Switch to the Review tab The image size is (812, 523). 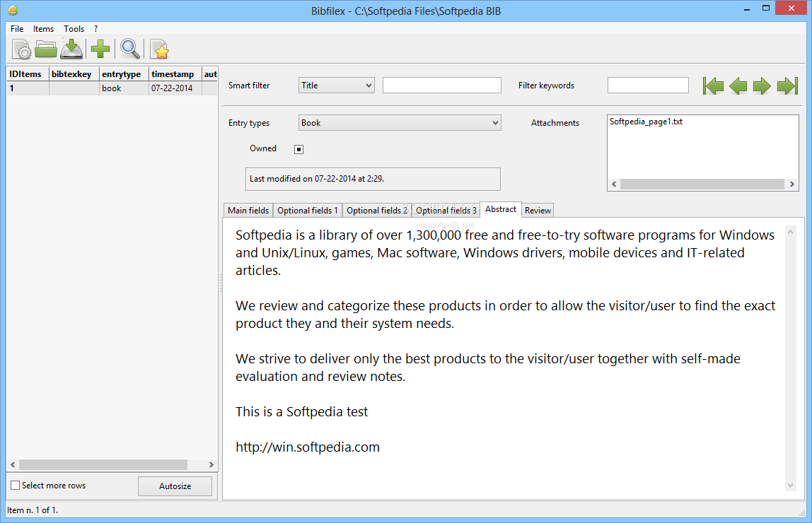[538, 211]
